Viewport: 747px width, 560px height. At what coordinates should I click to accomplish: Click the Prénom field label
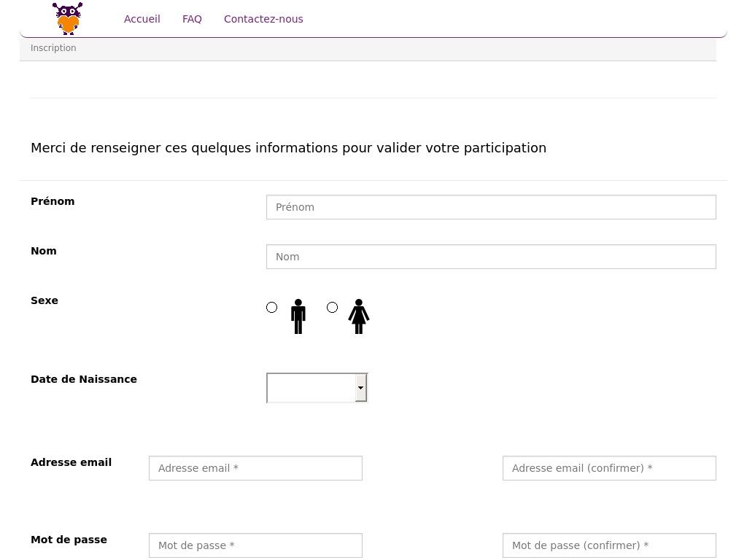pyautogui.click(x=53, y=201)
